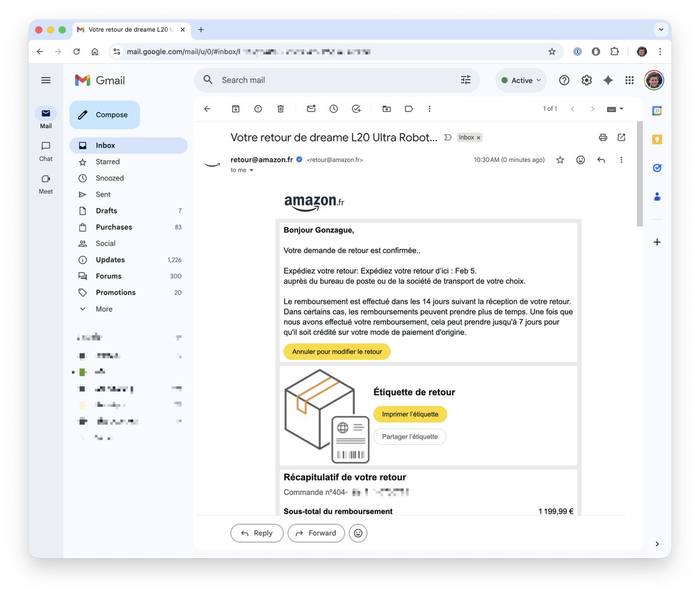Open Gmail Support help icon
This screenshot has height=596, width=700.
click(x=564, y=81)
